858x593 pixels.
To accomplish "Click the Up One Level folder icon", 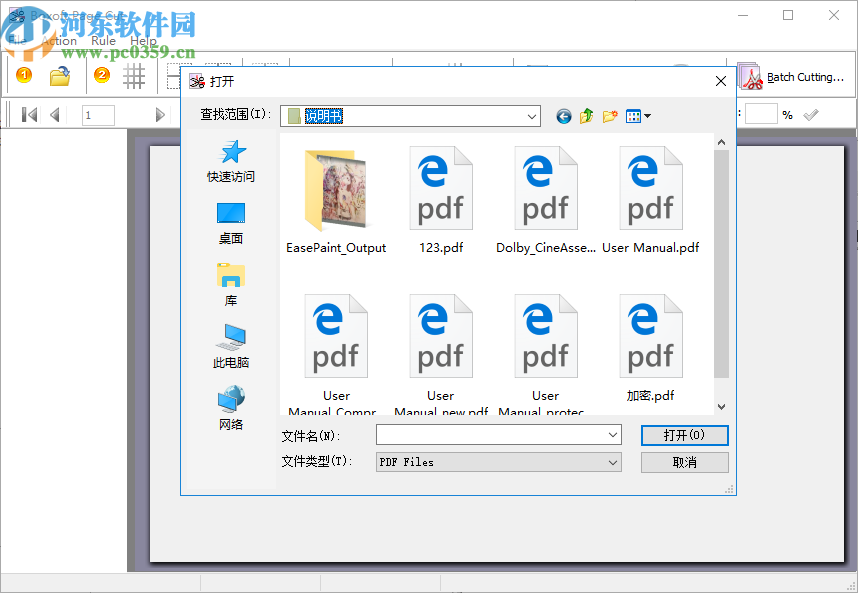I will coord(587,116).
